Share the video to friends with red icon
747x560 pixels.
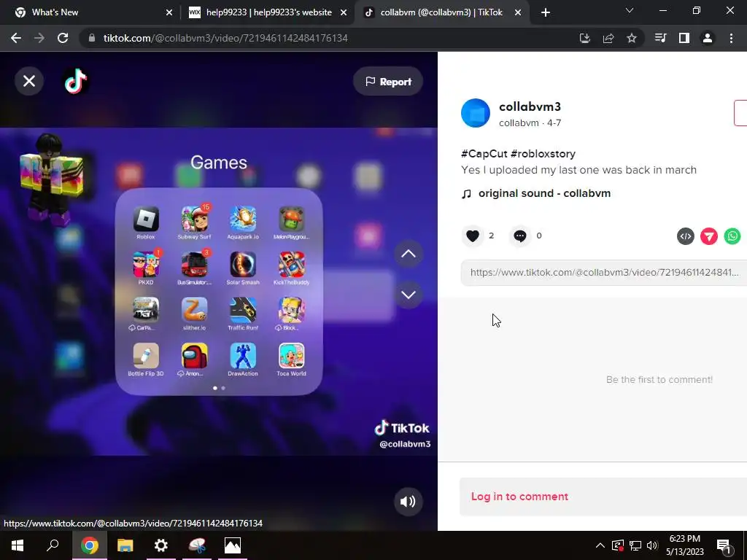709,236
